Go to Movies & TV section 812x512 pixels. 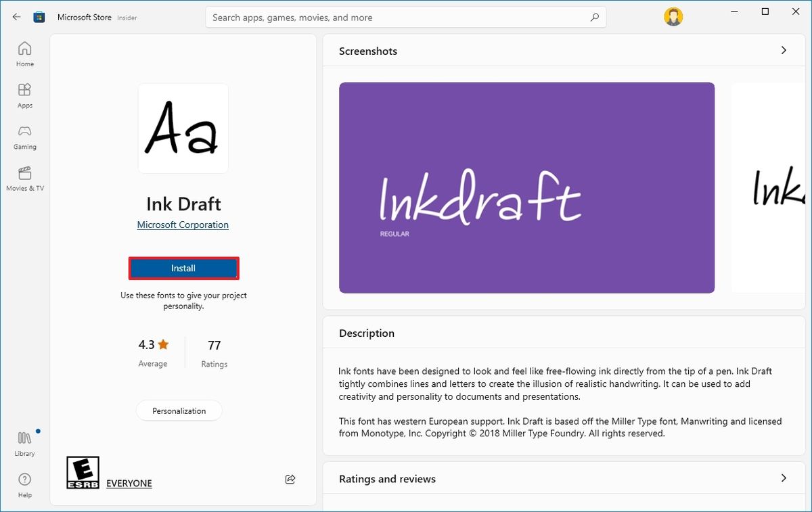click(x=24, y=179)
